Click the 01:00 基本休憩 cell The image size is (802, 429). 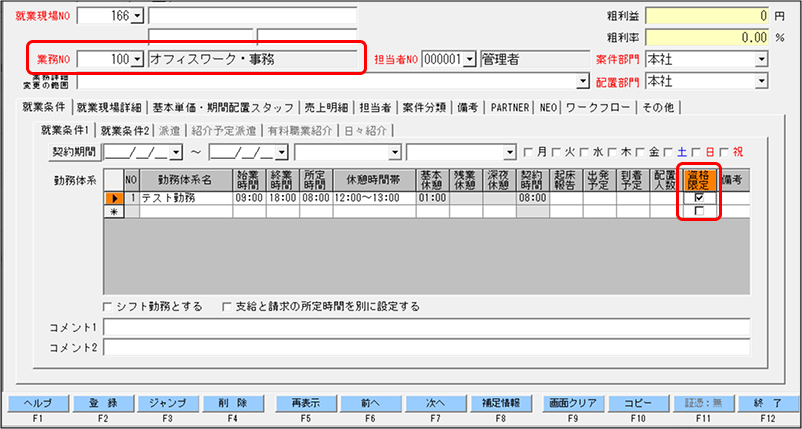click(x=433, y=198)
